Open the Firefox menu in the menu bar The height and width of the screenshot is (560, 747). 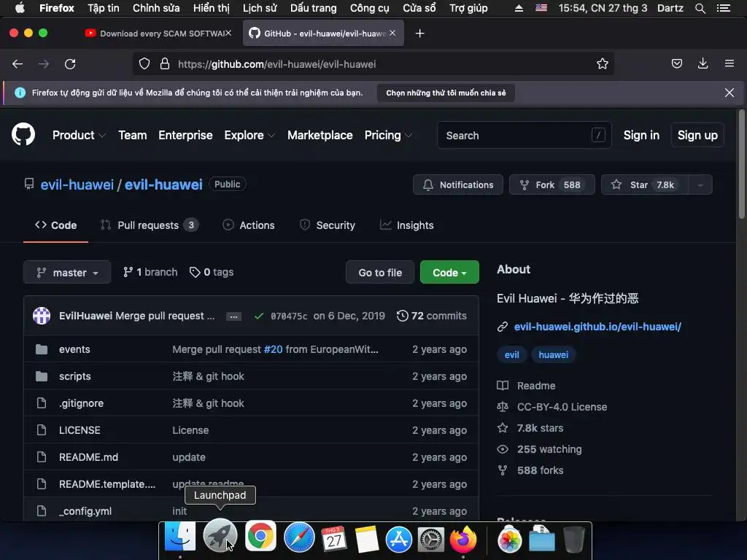[57, 8]
